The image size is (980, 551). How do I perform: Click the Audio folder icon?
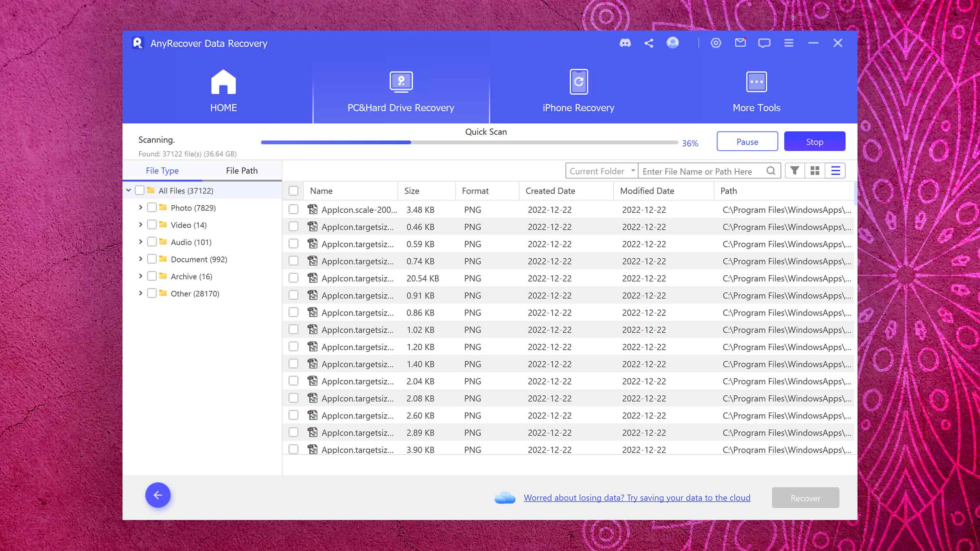(163, 242)
